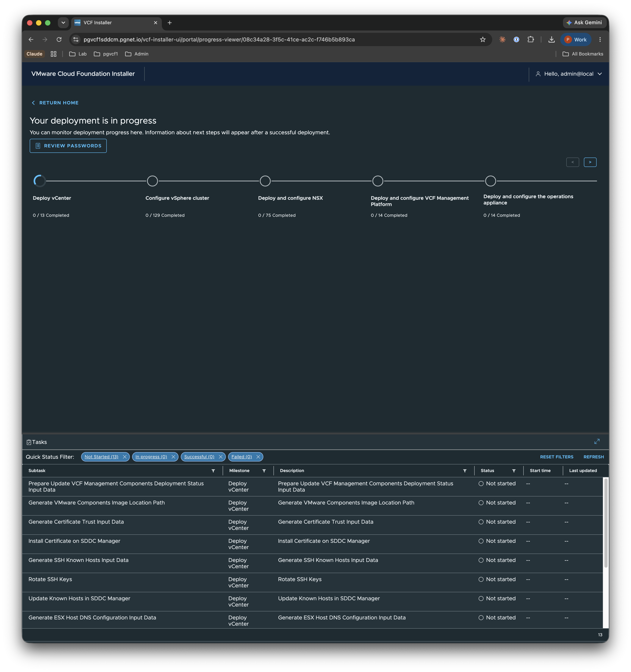Open the Lab bookmarks folder
The height and width of the screenshot is (672, 631).
pyautogui.click(x=78, y=54)
